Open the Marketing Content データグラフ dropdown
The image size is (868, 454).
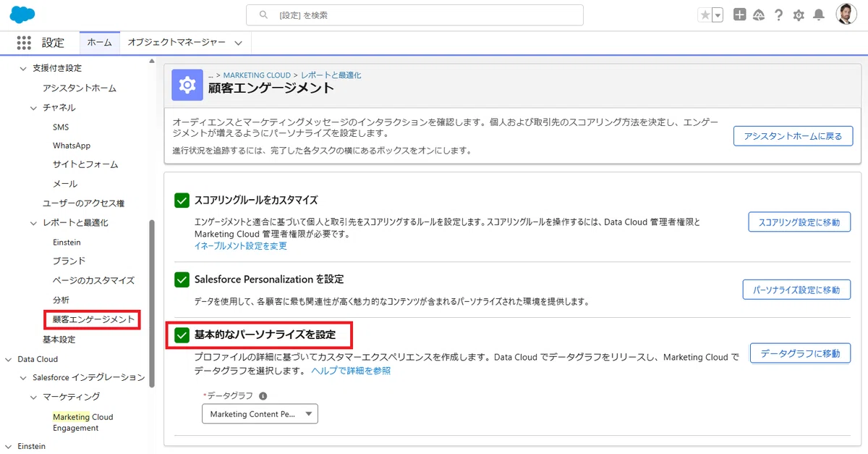click(260, 413)
